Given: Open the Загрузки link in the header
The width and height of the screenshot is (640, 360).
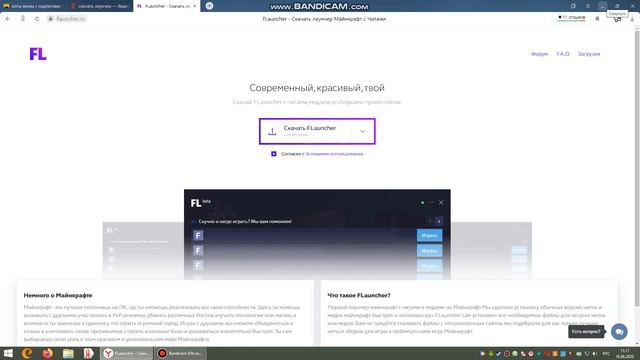Looking at the screenshot, I should point(589,54).
